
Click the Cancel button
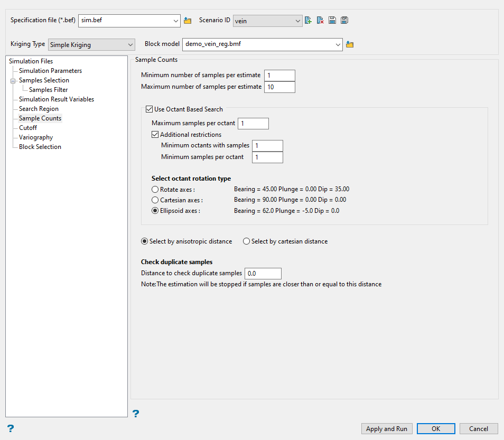[x=479, y=429]
